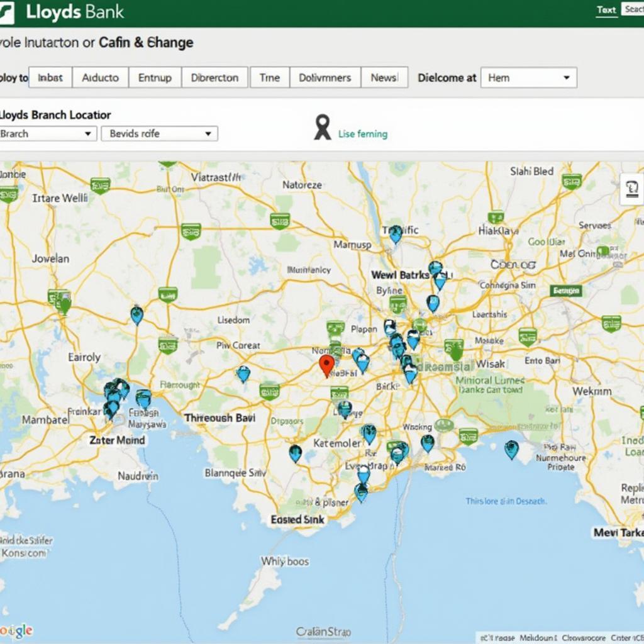
Task: Select the Newsl tab
Action: pyautogui.click(x=384, y=77)
